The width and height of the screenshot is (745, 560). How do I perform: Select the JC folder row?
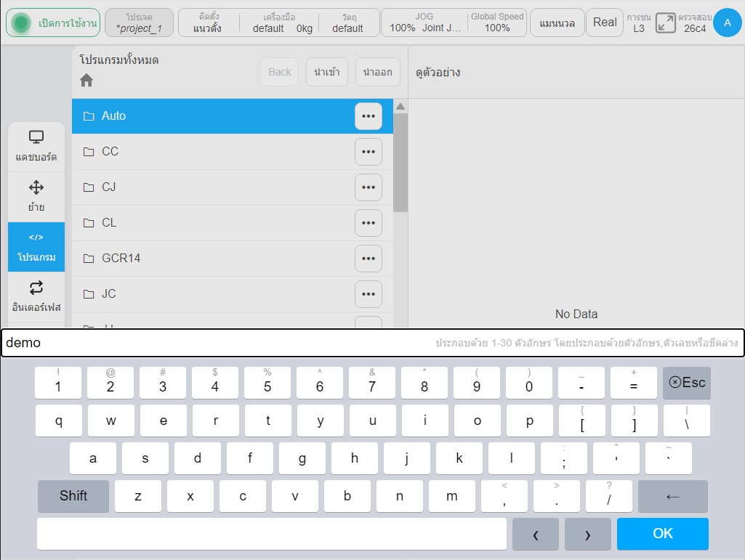233,294
